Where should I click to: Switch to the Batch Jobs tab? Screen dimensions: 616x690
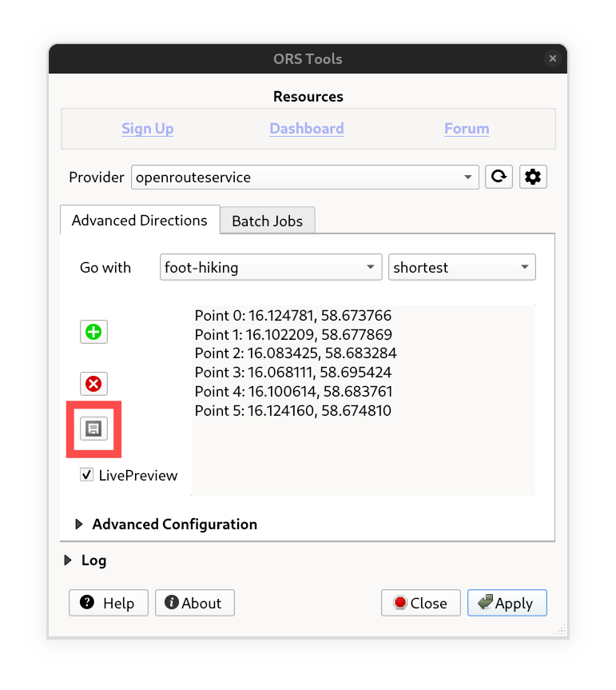point(267,221)
